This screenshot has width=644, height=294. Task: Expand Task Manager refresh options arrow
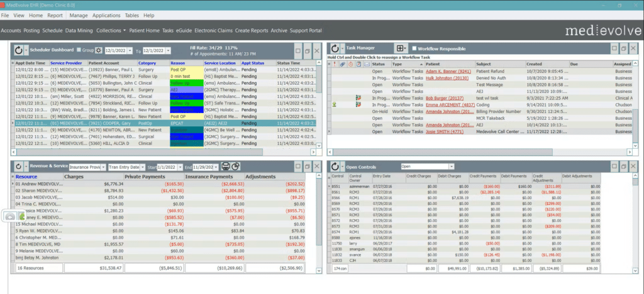coord(343,48)
